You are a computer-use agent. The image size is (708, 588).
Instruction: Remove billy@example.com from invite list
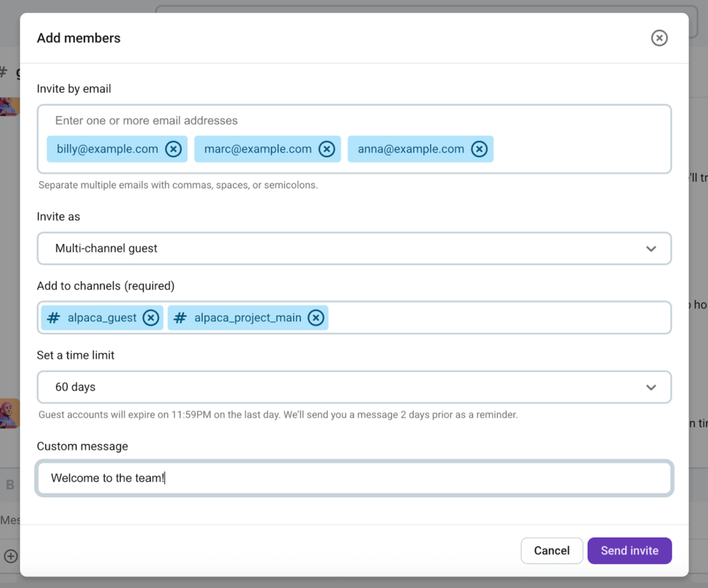173,149
